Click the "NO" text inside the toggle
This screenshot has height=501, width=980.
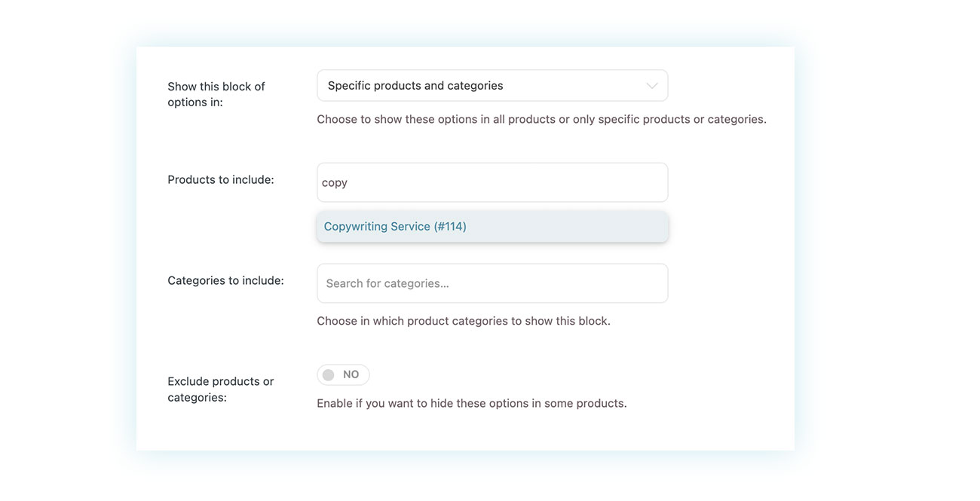pos(351,374)
